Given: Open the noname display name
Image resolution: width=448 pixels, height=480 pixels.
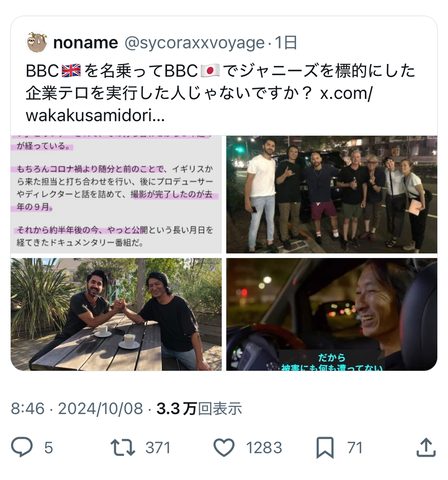Looking at the screenshot, I should (x=86, y=42).
